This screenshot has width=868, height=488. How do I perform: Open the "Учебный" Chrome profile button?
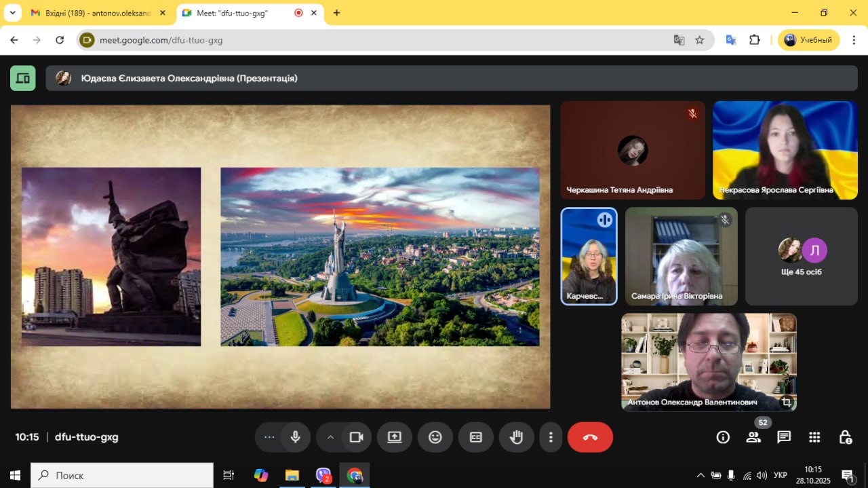point(808,40)
